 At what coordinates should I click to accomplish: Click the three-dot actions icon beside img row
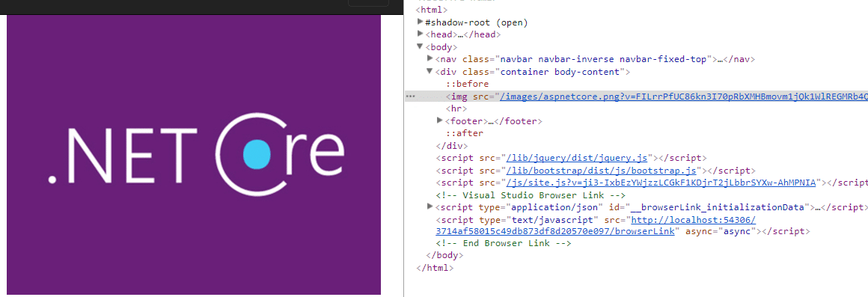coord(410,97)
